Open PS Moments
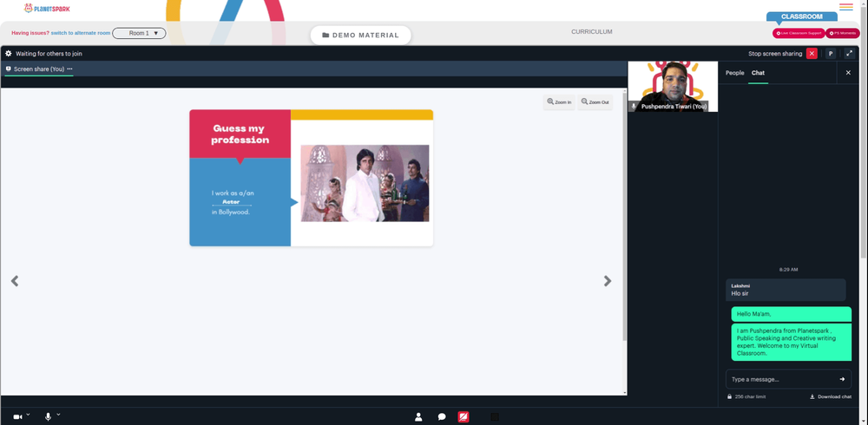This screenshot has height=425, width=868. click(843, 33)
